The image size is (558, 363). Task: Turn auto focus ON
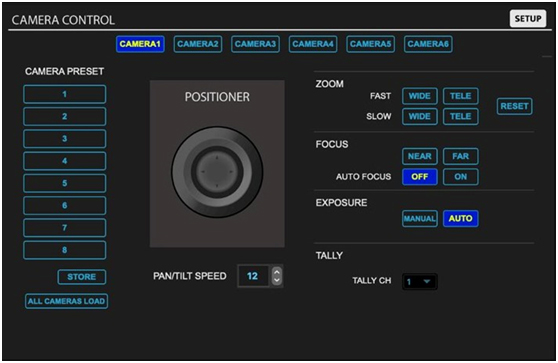[460, 177]
